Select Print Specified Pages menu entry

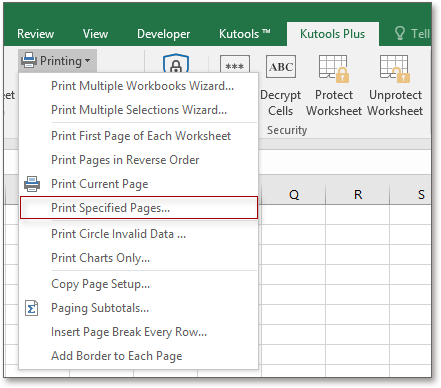[x=139, y=208]
